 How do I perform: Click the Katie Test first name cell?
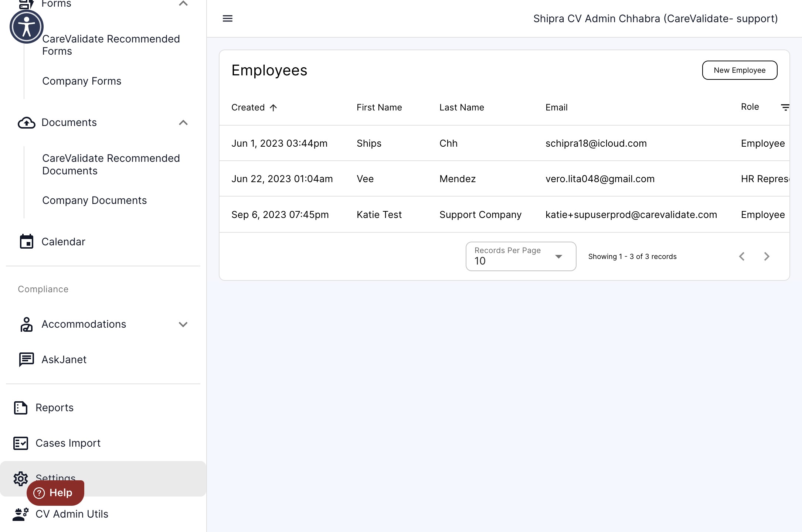[379, 215]
